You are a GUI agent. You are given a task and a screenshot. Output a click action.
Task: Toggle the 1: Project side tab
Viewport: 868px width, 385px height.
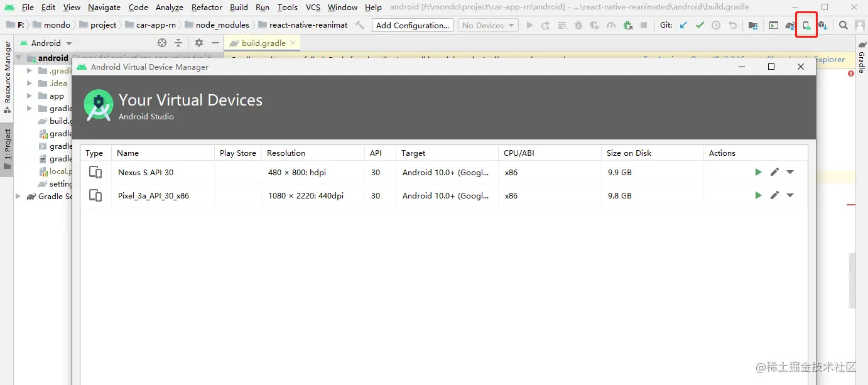coord(8,149)
